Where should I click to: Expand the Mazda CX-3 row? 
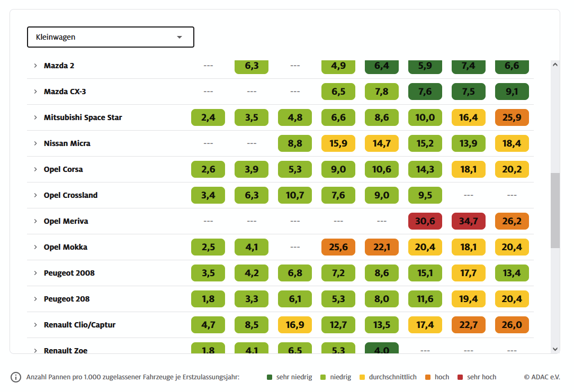35,92
